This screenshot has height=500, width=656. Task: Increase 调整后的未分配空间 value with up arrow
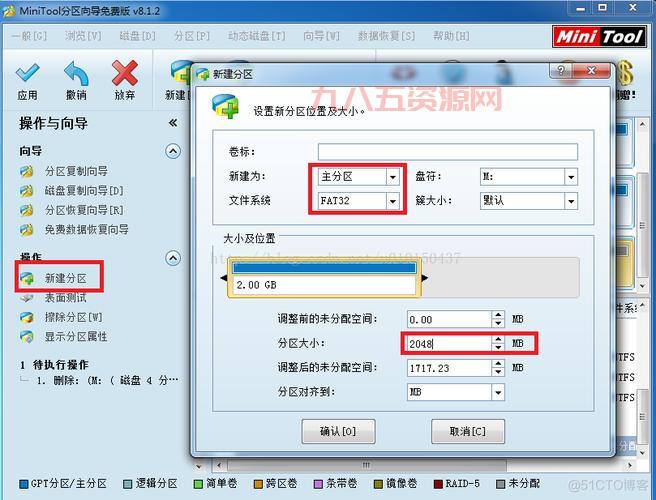(x=498, y=364)
